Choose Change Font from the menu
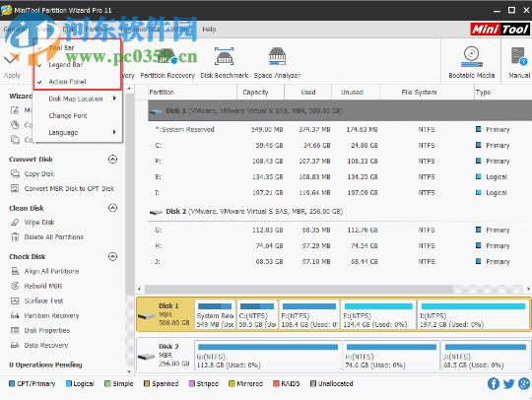The width and height of the screenshot is (532, 400). (78, 115)
